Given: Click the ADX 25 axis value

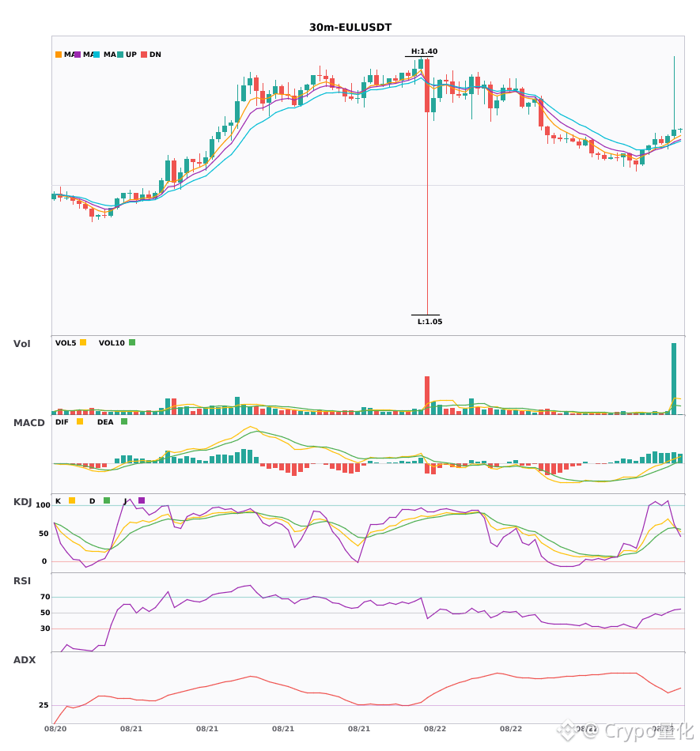Looking at the screenshot, I should click(44, 705).
